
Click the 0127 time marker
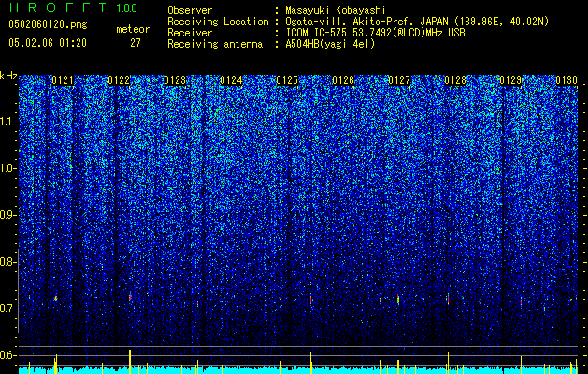[399, 80]
